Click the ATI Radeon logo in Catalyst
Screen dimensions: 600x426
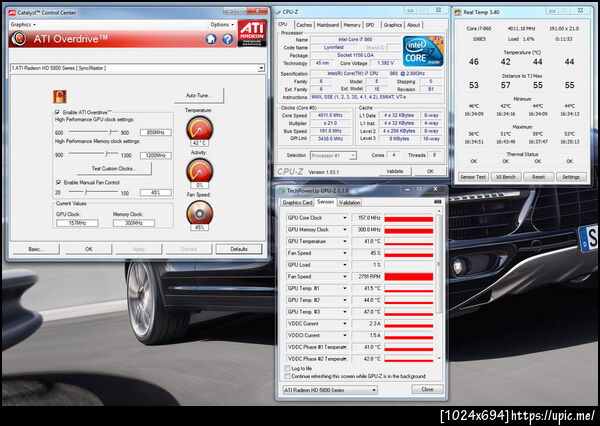click(252, 33)
